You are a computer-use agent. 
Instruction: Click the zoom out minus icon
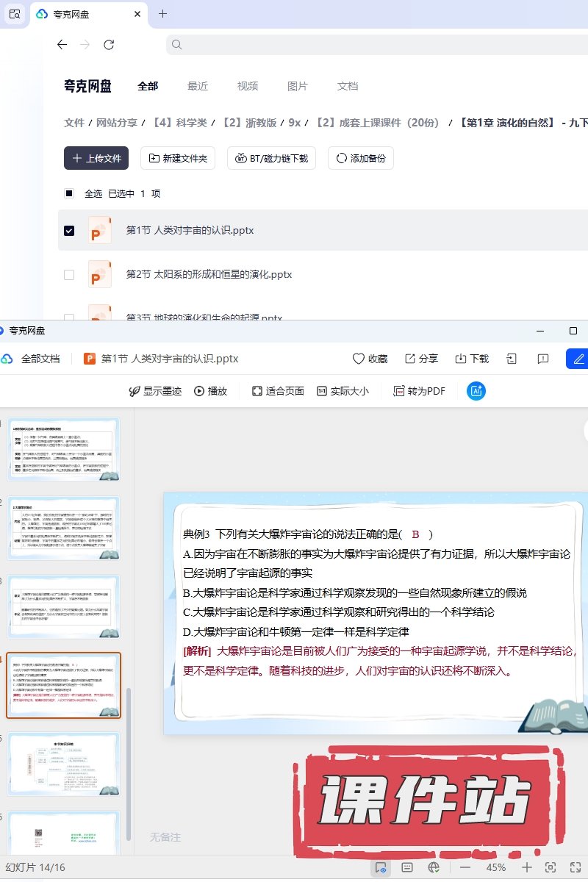pyautogui.click(x=465, y=867)
